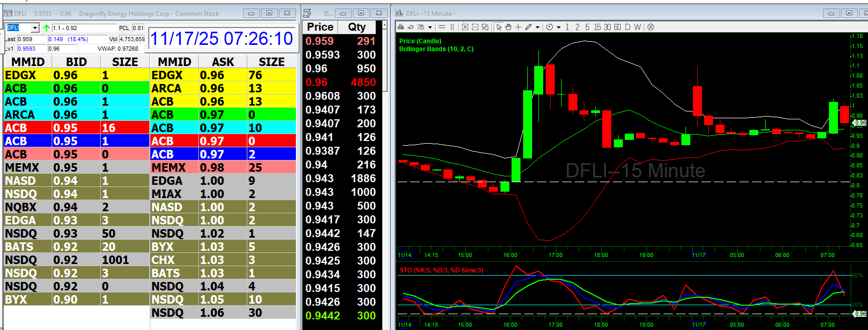Screen dimensions: 868x330
Task: Open the chart type candlestick icon
Action: (x=401, y=27)
